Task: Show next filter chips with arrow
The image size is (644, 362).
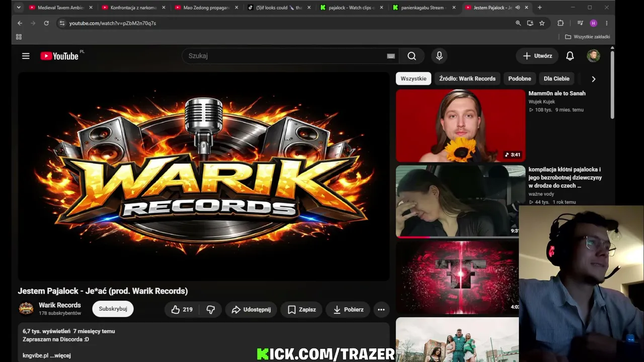Action: (x=593, y=79)
